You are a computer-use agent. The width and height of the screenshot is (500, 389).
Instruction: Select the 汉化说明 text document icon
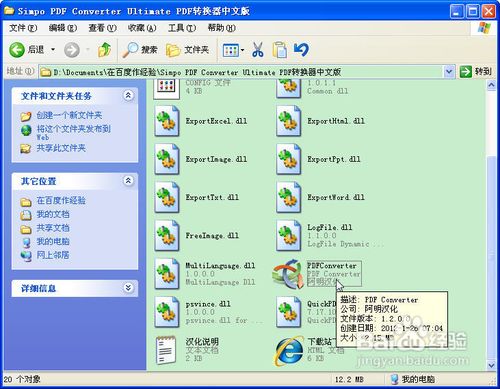point(166,350)
